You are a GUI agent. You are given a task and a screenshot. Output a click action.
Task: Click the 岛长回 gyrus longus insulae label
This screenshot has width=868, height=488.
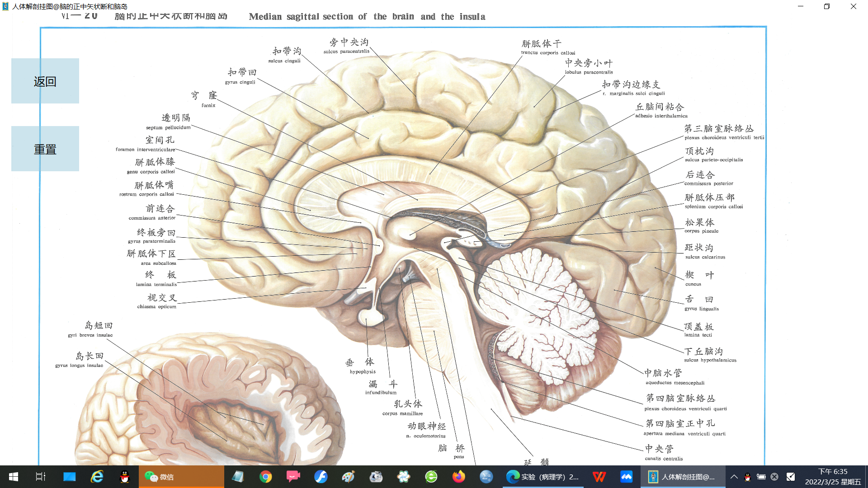coord(90,356)
